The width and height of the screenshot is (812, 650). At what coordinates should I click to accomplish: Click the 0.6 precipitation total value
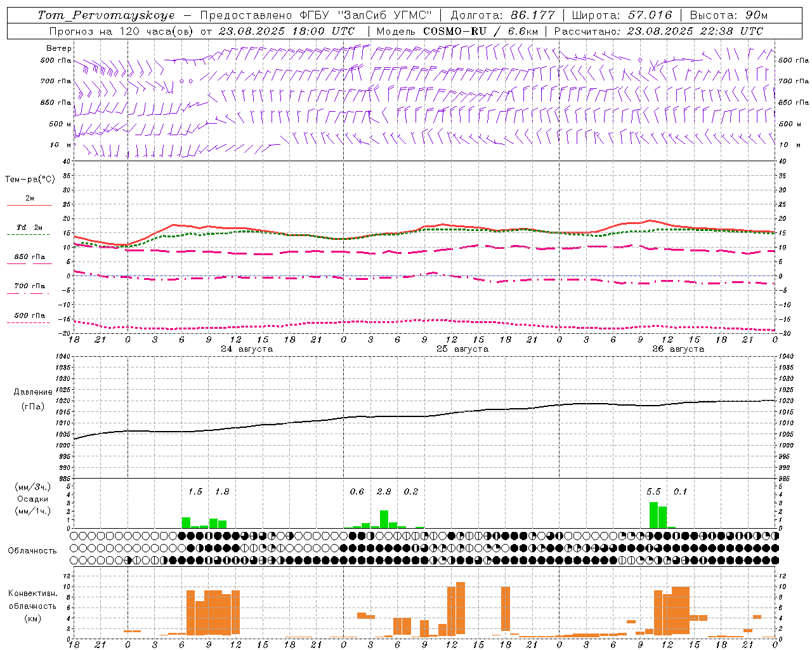[x=357, y=492]
